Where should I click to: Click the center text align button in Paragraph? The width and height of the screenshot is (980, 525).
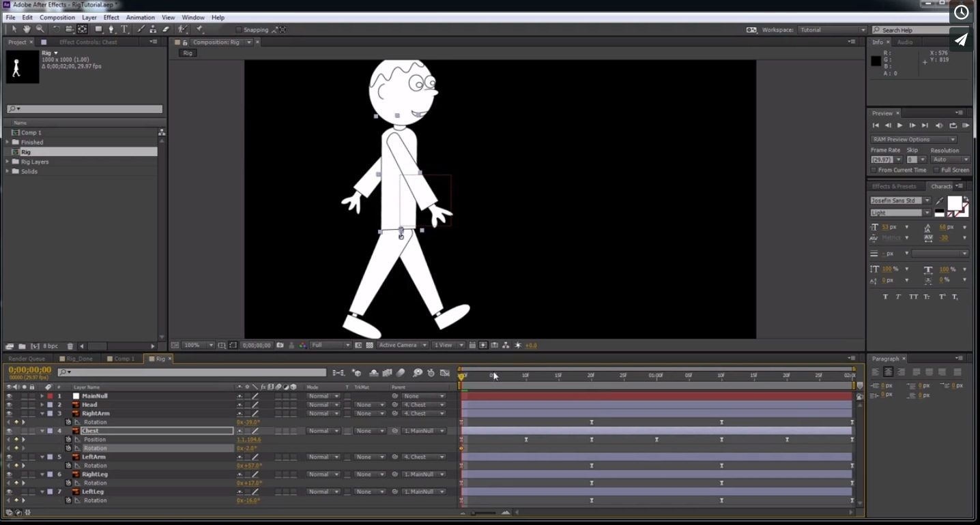tap(888, 372)
